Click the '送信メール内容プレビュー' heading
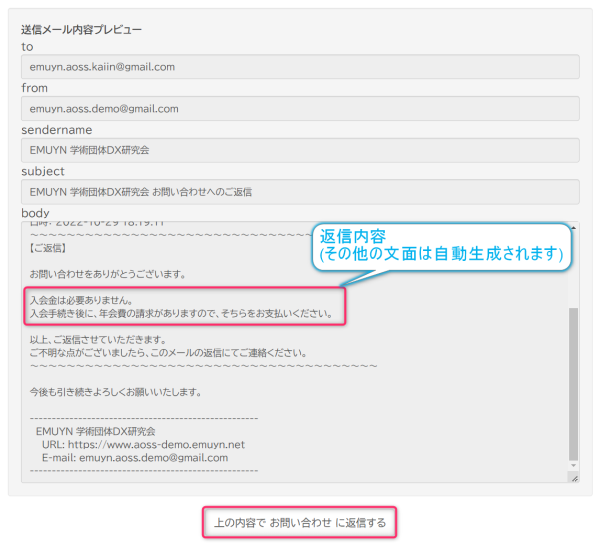This screenshot has height=546, width=600. (x=81, y=29)
